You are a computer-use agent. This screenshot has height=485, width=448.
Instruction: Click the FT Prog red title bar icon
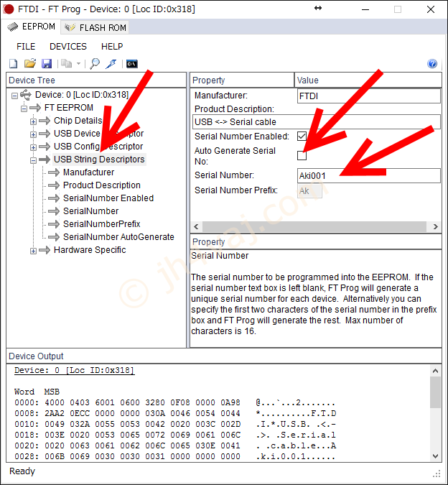click(x=9, y=9)
